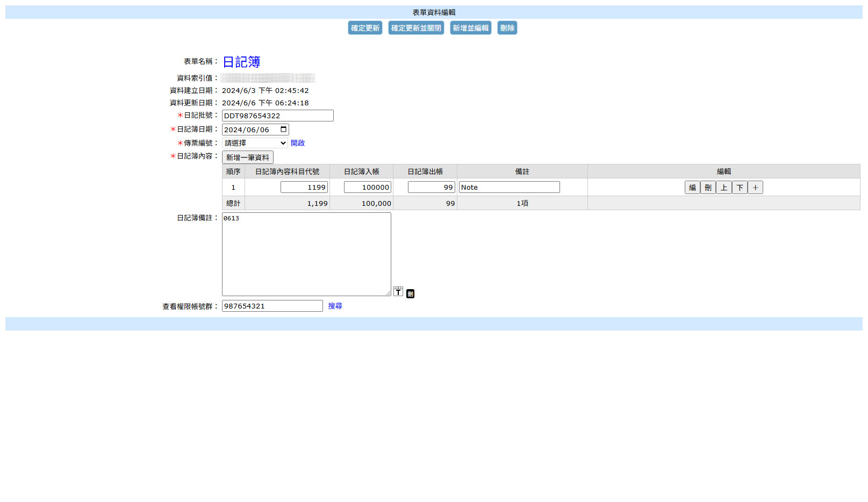Click the total value 100,000 in 總計 row
The image size is (868, 502).
point(376,203)
